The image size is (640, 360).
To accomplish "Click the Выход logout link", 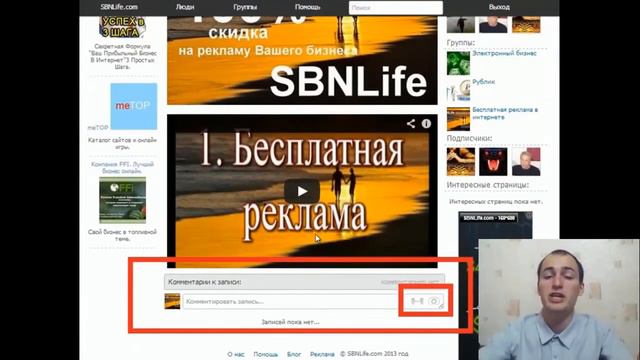I will point(499,7).
